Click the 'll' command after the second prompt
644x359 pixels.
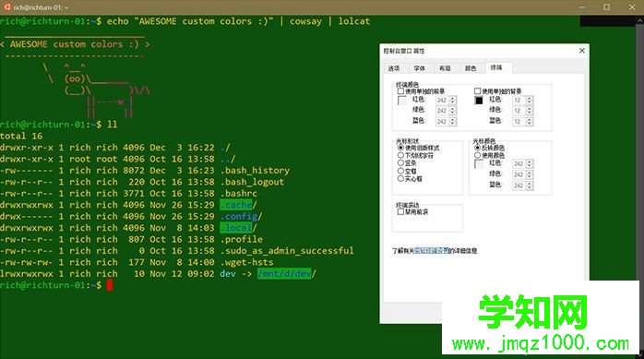(113, 125)
